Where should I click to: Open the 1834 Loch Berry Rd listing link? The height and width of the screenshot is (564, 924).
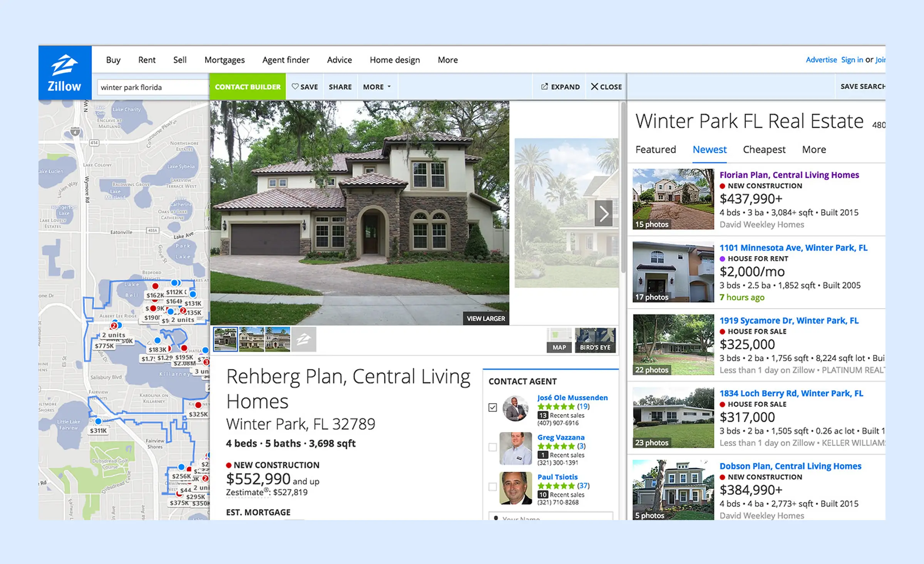tap(791, 393)
